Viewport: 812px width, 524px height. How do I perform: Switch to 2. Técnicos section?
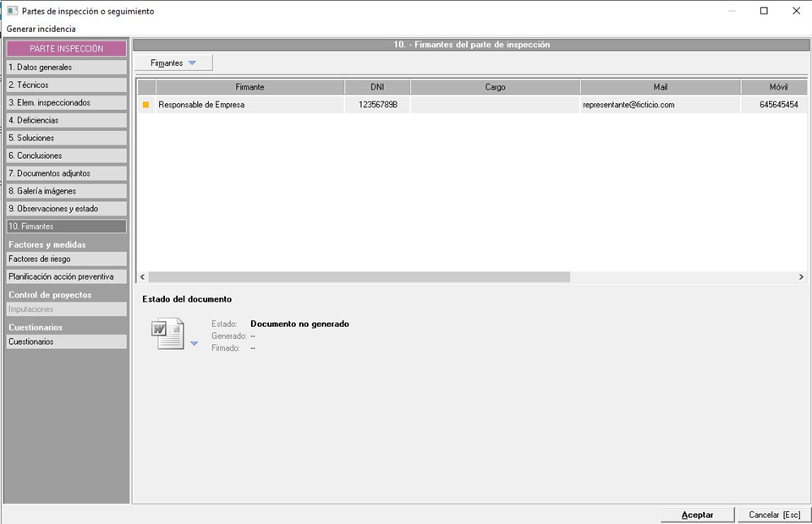click(x=66, y=85)
